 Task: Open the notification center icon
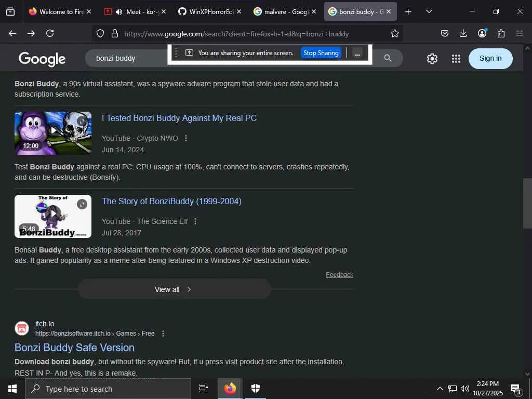(516, 390)
